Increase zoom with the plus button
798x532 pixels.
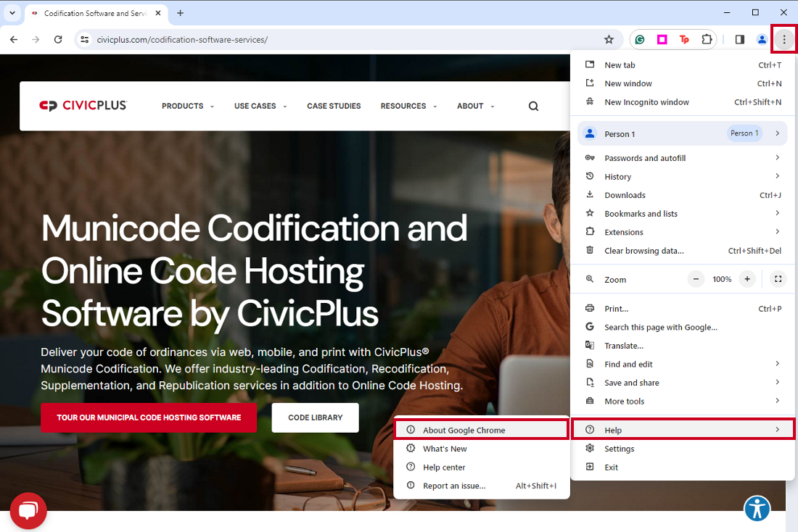[x=747, y=279]
